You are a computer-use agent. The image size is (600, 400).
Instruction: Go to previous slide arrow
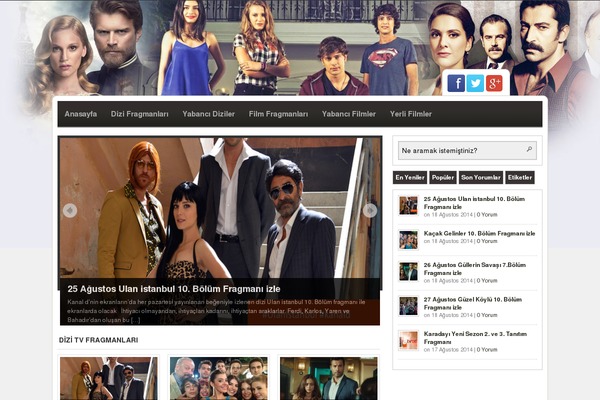click(x=70, y=211)
